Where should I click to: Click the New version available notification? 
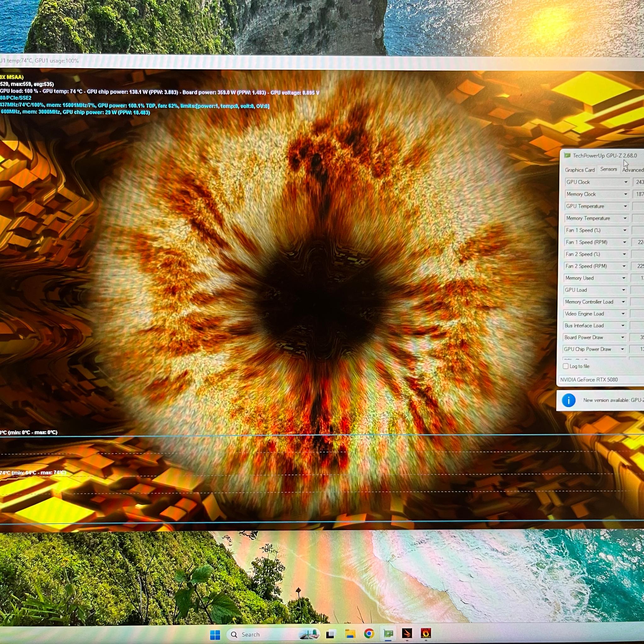(x=613, y=400)
